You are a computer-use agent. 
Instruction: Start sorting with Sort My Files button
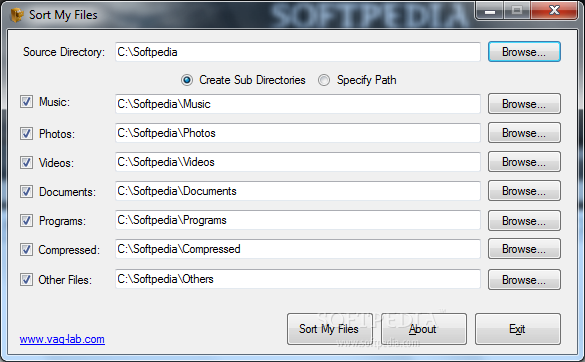tap(330, 329)
